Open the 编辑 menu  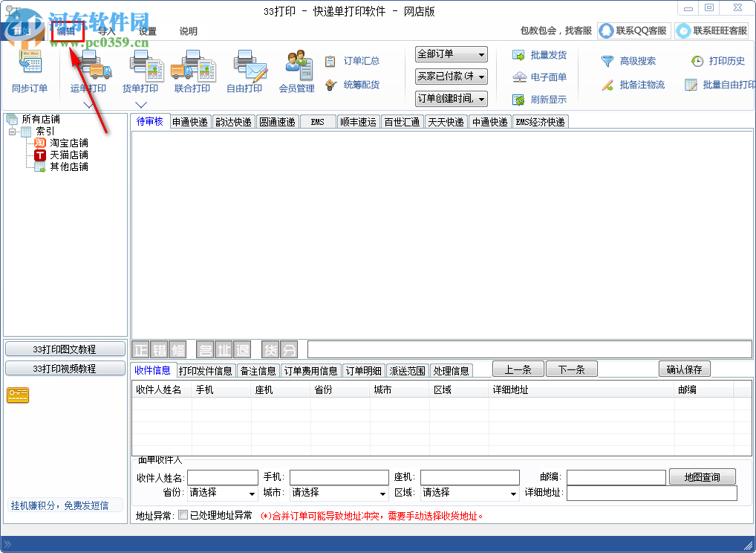[x=65, y=31]
